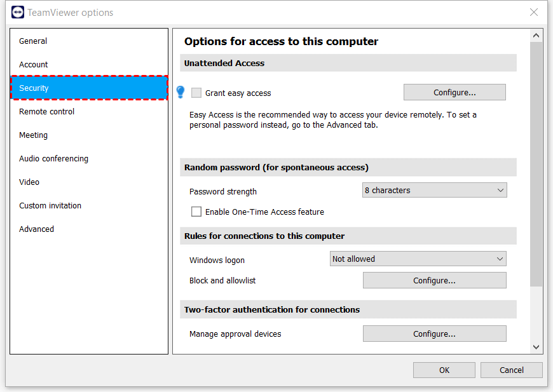Configure Unattended Access easy access
553x392 pixels.
(x=454, y=92)
